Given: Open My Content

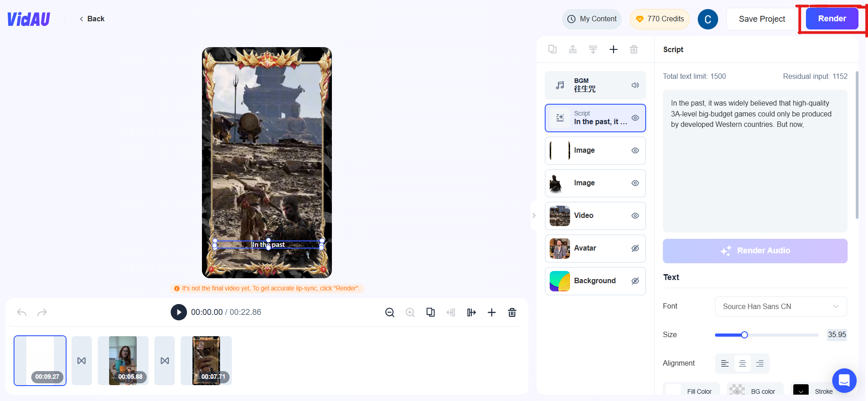Looking at the screenshot, I should click(x=592, y=19).
